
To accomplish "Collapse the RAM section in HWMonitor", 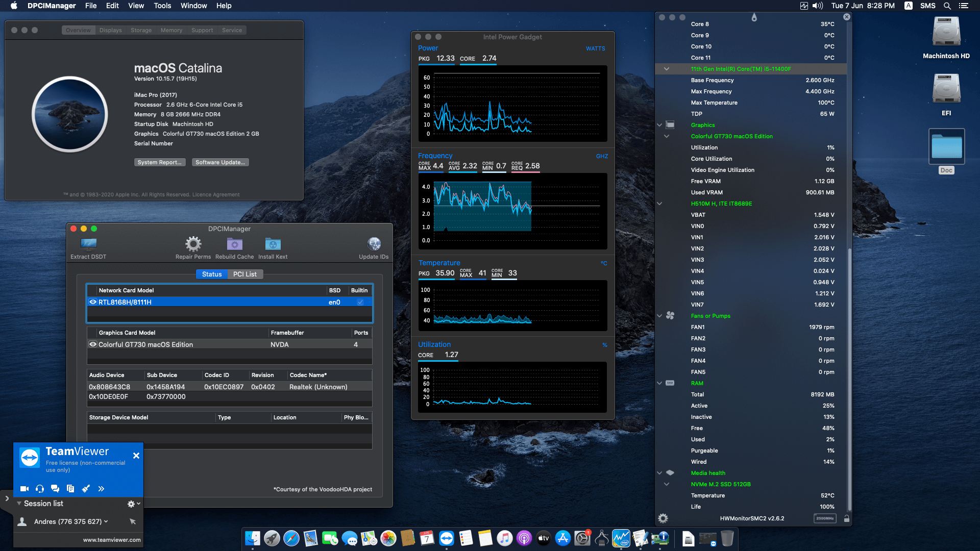I will point(659,383).
